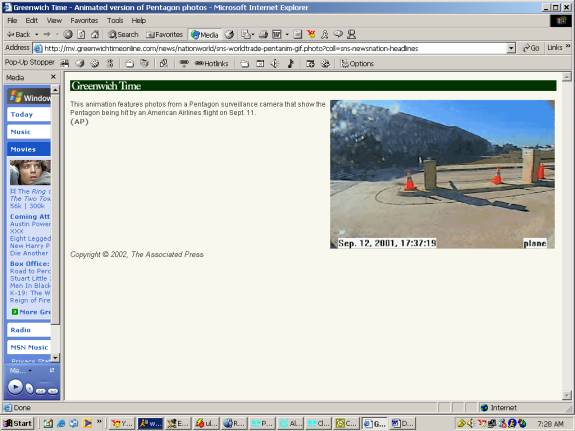This screenshot has width=575, height=431.
Task: Open the Men In Black link
Action: [30, 285]
